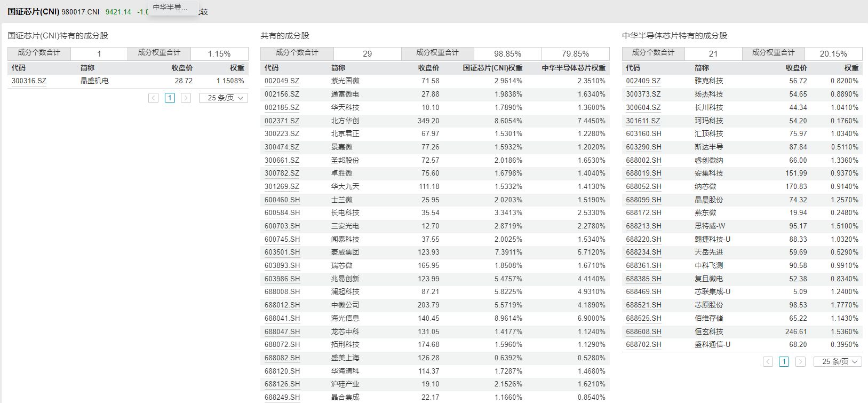
Task: Open stock link 603290.SH
Action: (x=644, y=147)
